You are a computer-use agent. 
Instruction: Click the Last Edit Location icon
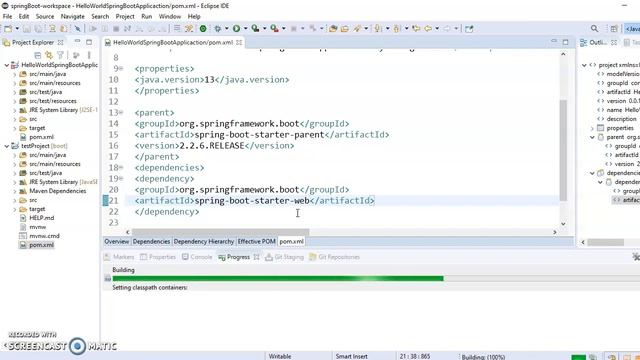click(416, 29)
